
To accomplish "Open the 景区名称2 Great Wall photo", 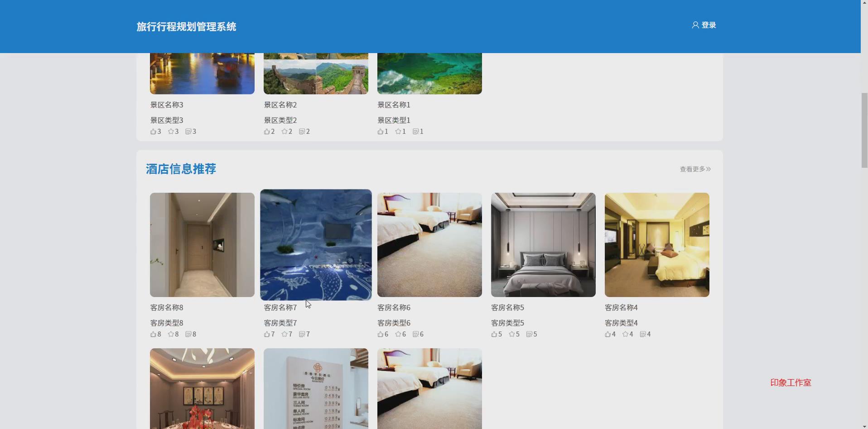I will tap(316, 73).
